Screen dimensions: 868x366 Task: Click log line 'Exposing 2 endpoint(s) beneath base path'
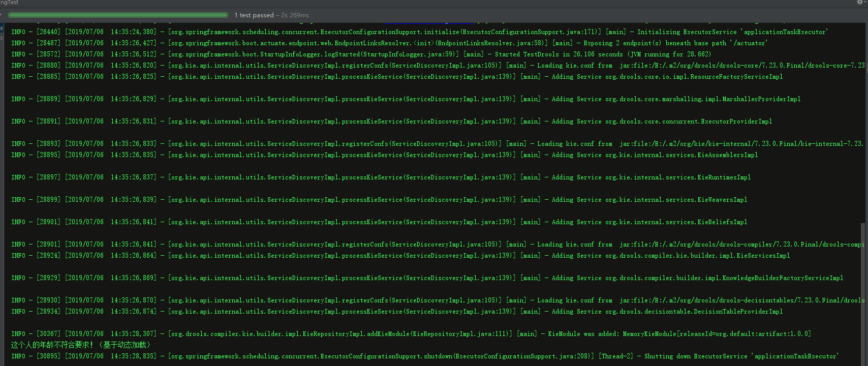(389, 43)
